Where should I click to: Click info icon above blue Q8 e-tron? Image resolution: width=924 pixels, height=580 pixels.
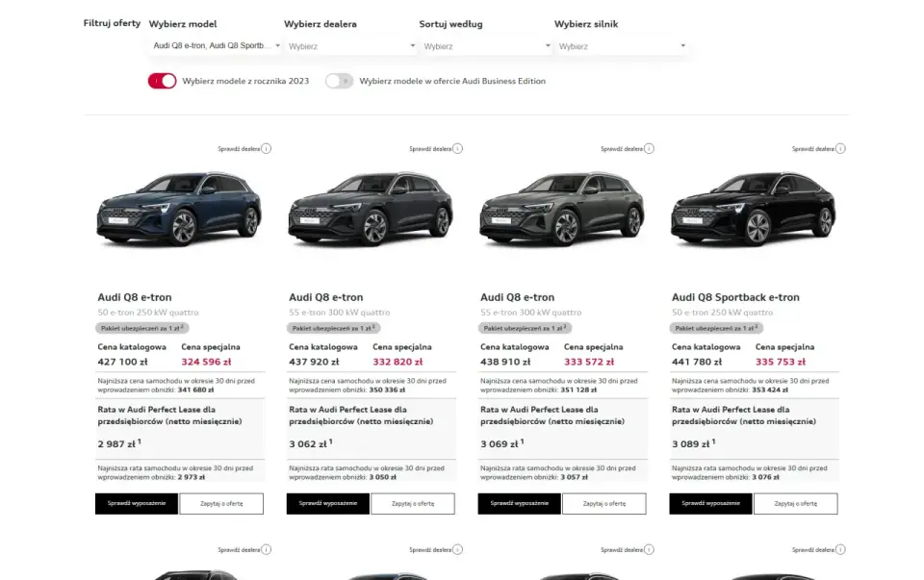click(x=267, y=149)
